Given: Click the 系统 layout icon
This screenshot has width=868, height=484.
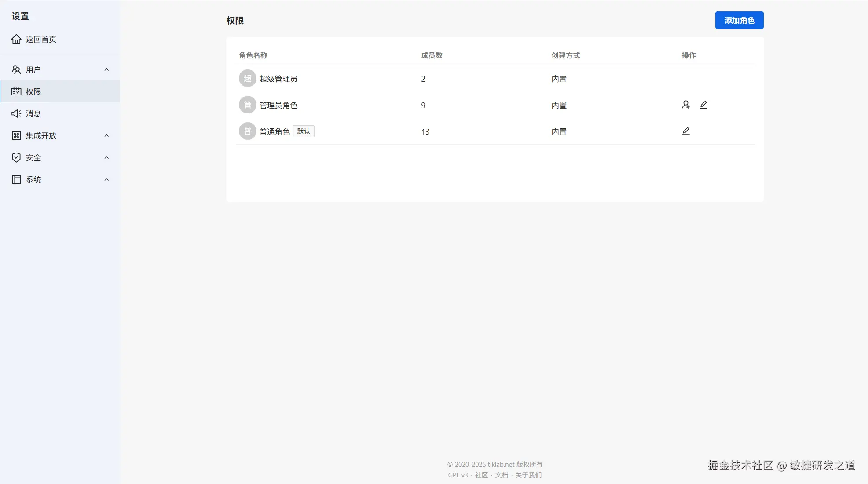Looking at the screenshot, I should point(16,179).
